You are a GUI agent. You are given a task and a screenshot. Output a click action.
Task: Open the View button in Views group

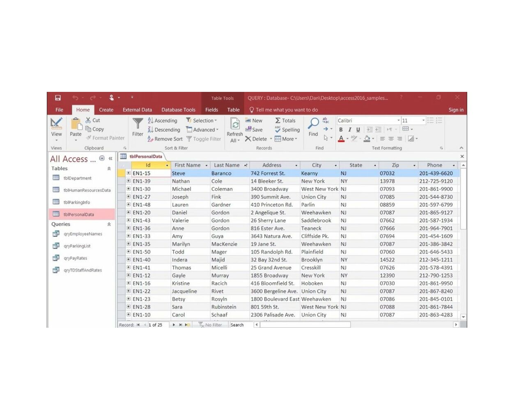(56, 129)
